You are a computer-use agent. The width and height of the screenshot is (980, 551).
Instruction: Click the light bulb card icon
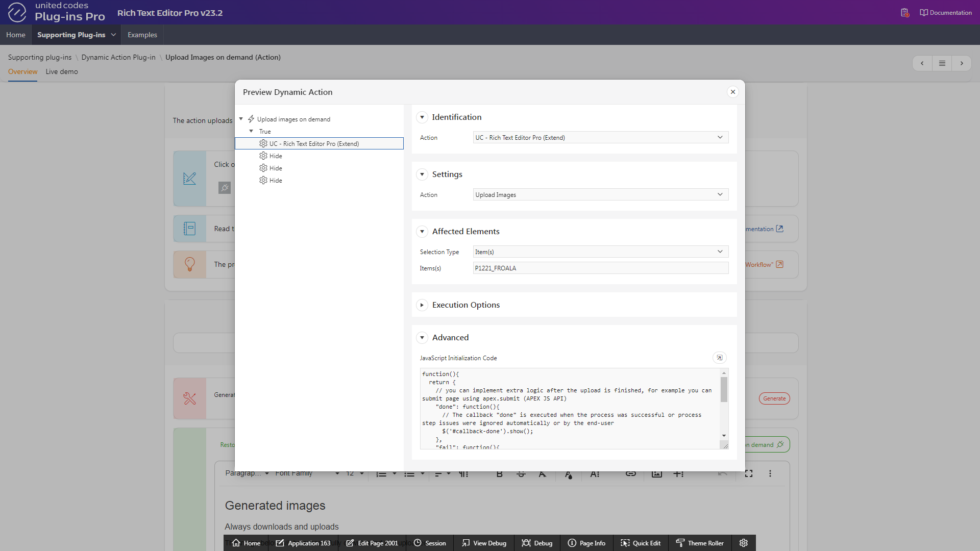(x=189, y=264)
